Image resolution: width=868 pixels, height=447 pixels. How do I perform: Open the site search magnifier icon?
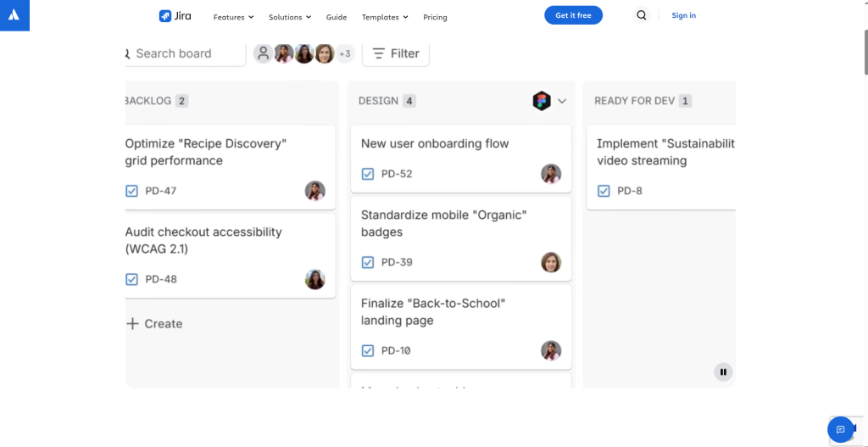point(642,15)
